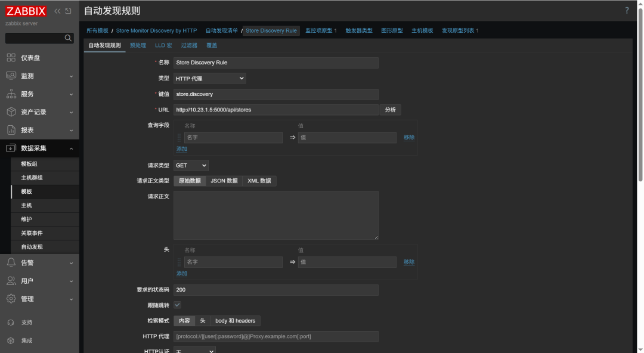This screenshot has width=644, height=353.
Task: Click the page vertical scrollbar
Action: tap(640, 95)
